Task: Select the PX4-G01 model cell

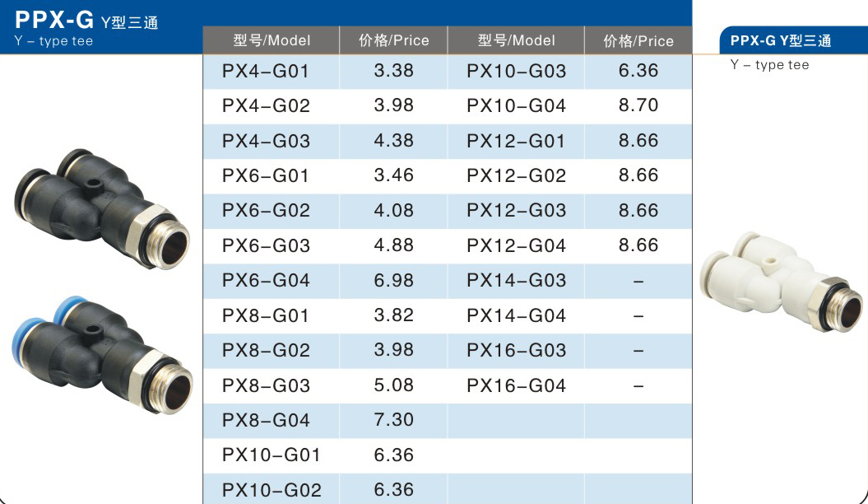Action: tap(272, 72)
